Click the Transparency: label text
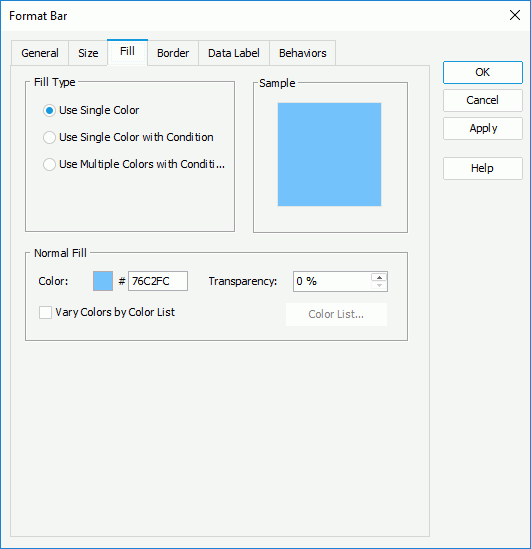This screenshot has width=531, height=549. [x=243, y=281]
